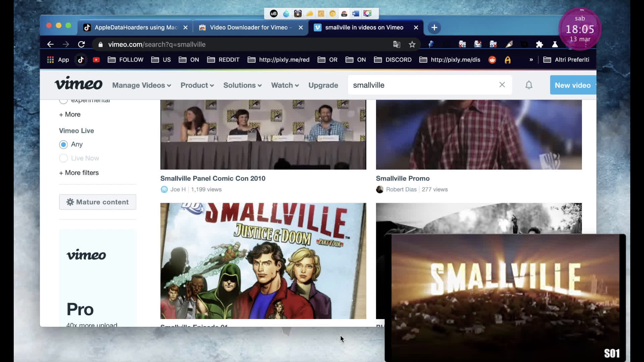Open the Smallville Panel Comic Con 2010 link
644x362 pixels.
pos(213,178)
